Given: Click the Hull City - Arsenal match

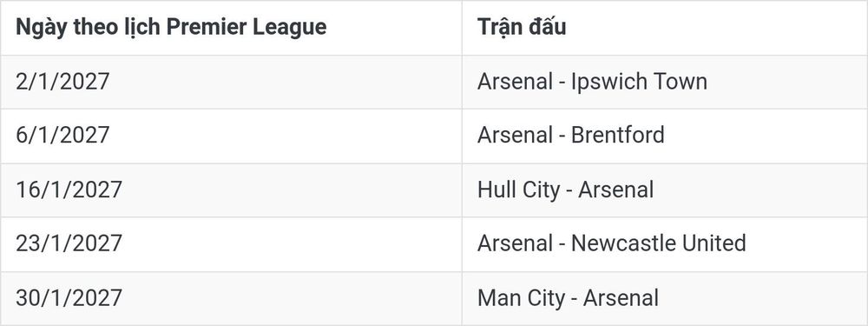Looking at the screenshot, I should [565, 190].
